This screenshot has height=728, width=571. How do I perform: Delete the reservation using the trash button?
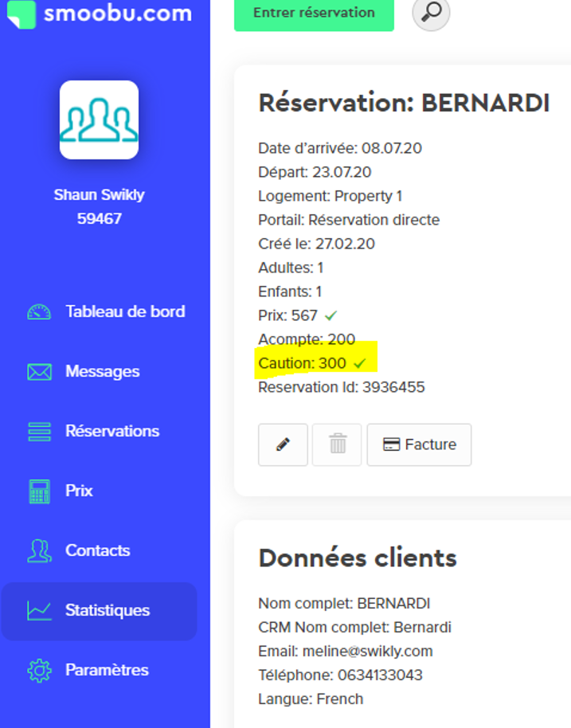pyautogui.click(x=337, y=444)
